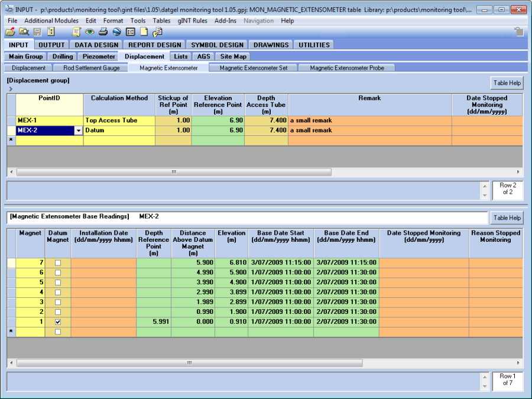
Task: Uncheck Datum Magnet checkbox for magnet 1
Action: (x=58, y=322)
